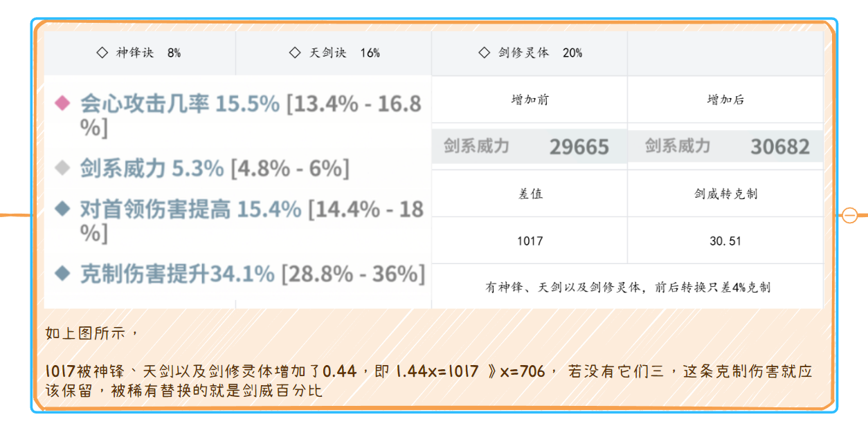The height and width of the screenshot is (428, 868).
Task: Click the note about 前后转换只差4%克制
Action: pyautogui.click(x=628, y=287)
